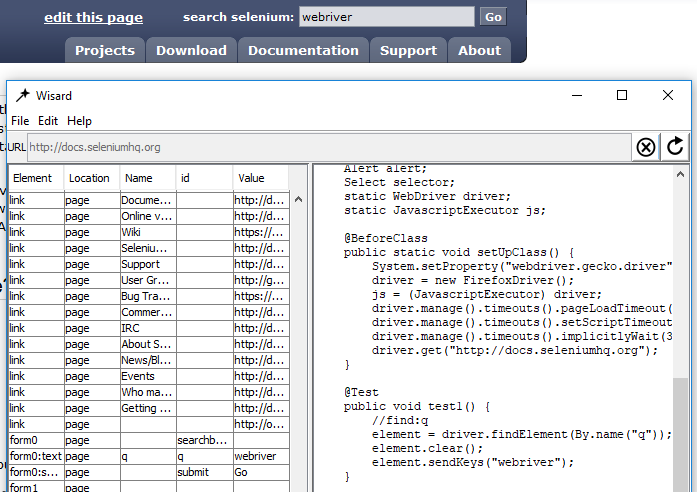Open the Help menu in Wisard

pyautogui.click(x=79, y=121)
